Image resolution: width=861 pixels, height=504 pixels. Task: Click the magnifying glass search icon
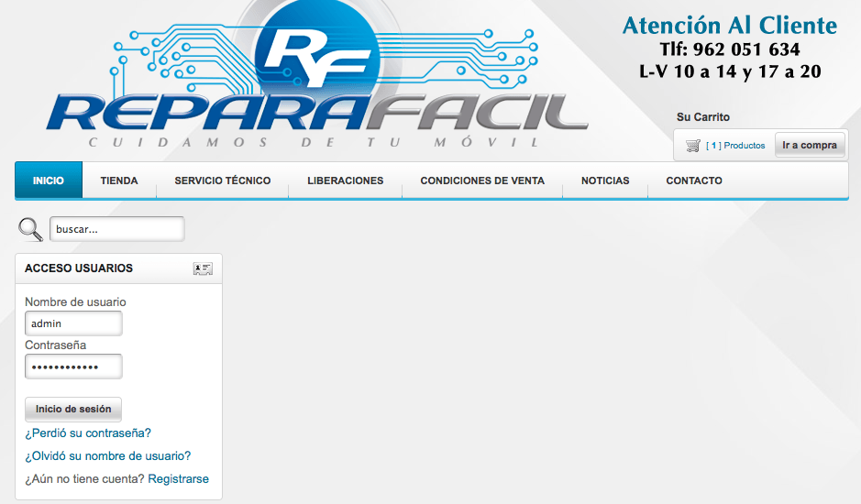tap(31, 229)
